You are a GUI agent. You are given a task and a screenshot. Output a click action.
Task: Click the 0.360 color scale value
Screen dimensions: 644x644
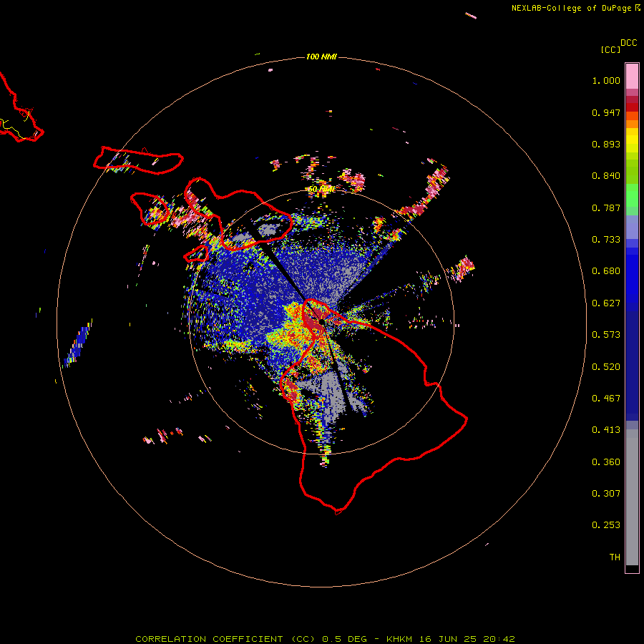tap(606, 462)
